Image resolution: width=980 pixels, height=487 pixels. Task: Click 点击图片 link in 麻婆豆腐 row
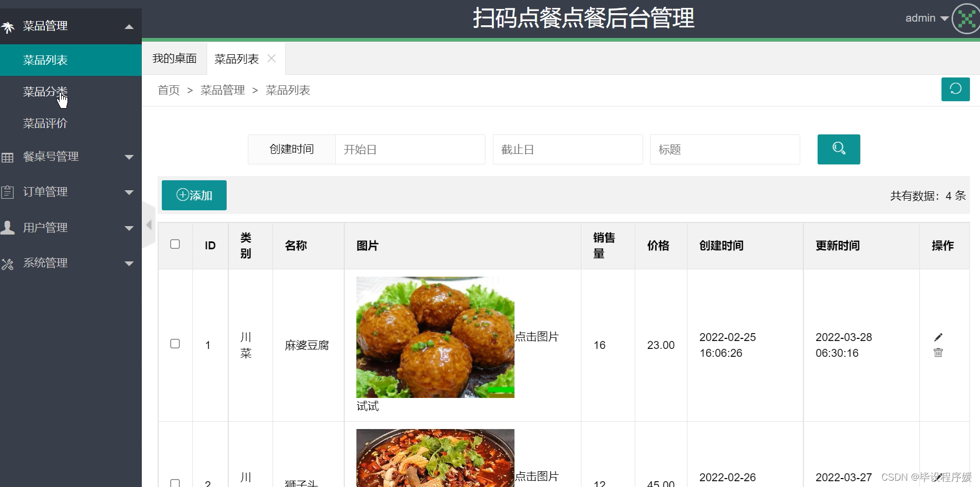pyautogui.click(x=537, y=337)
